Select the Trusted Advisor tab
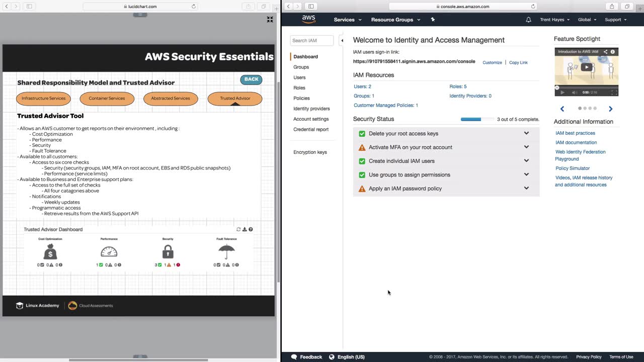The height and width of the screenshot is (362, 644). tap(235, 99)
